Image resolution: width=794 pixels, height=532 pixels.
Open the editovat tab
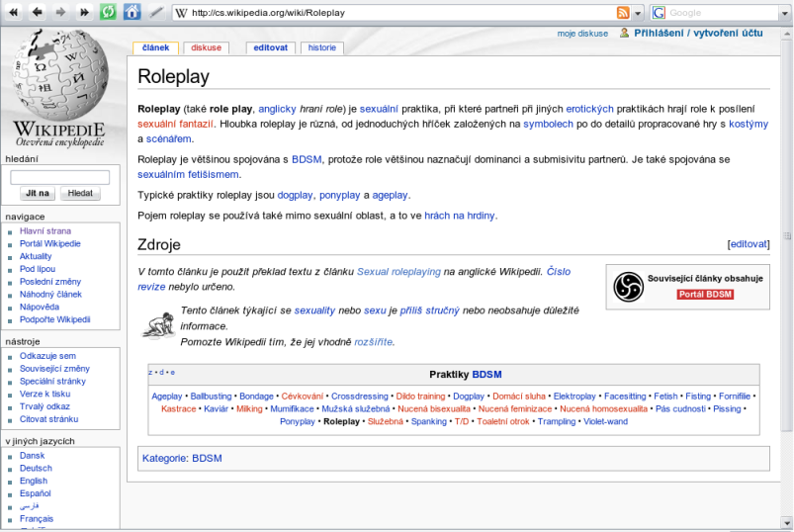pos(270,47)
